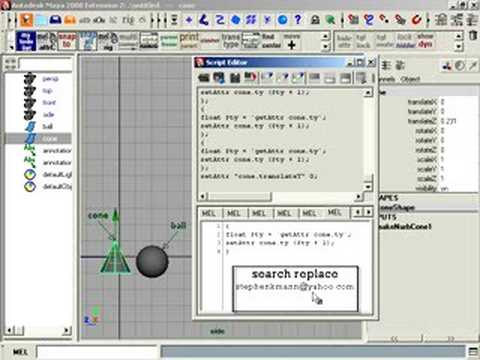Select 'persp' camera in outliner
480x360 pixels.
pos(50,79)
